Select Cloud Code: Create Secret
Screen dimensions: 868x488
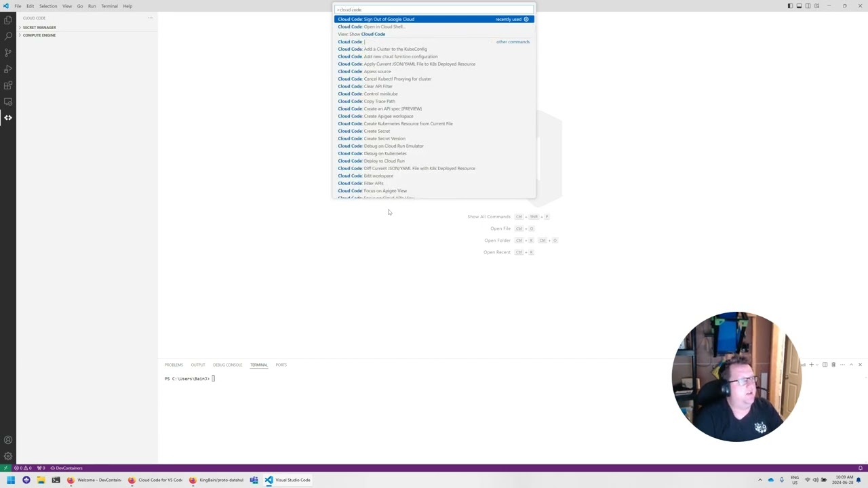pos(434,131)
